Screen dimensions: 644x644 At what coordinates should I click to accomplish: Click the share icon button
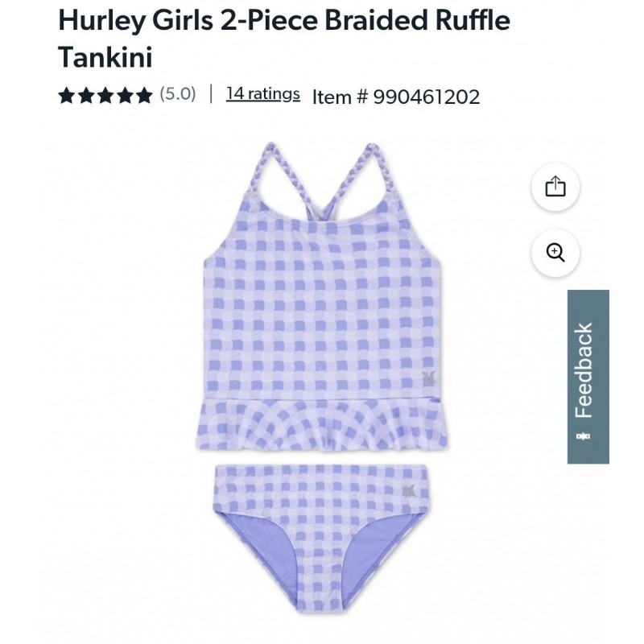555,187
